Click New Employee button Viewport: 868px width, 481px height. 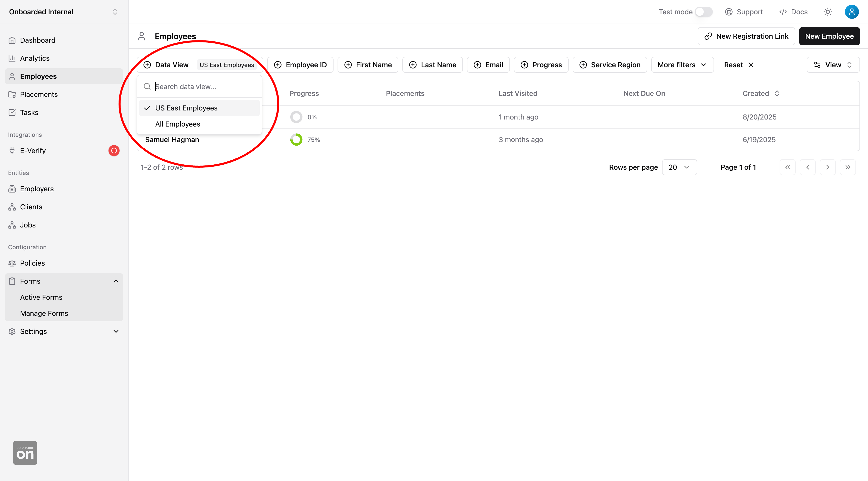pyautogui.click(x=829, y=36)
